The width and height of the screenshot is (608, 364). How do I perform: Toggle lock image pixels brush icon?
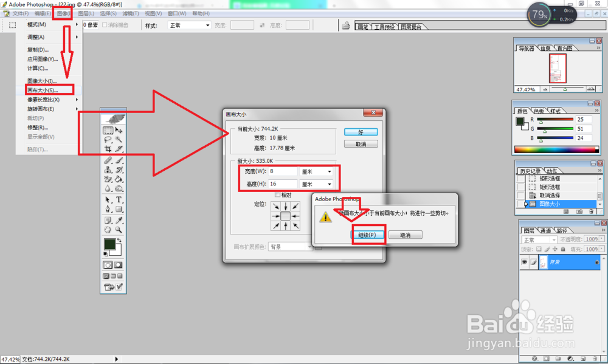547,249
